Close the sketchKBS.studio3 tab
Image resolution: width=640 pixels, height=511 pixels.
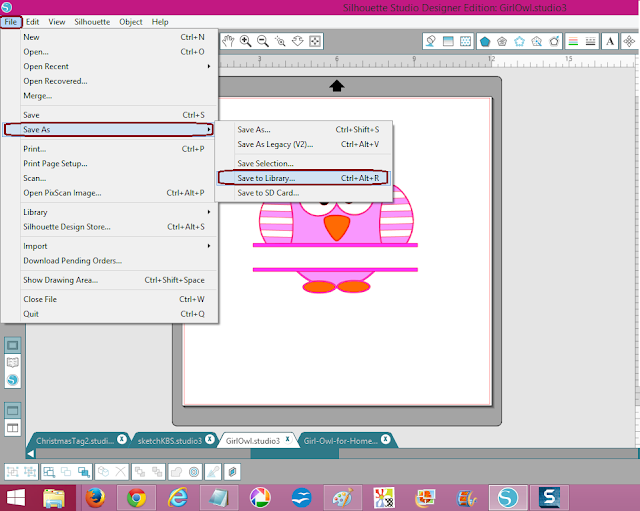pyautogui.click(x=209, y=439)
